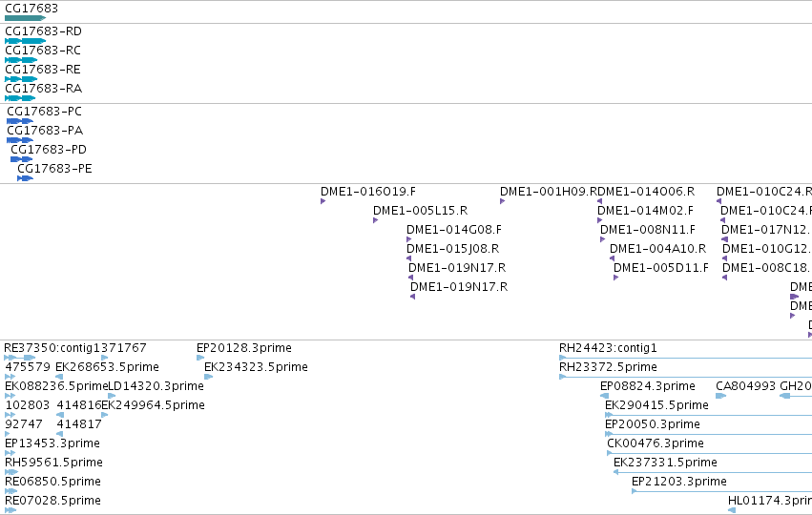The image size is (812, 515).
Task: Click the LD14320.3prime EST label
Action: [156, 386]
